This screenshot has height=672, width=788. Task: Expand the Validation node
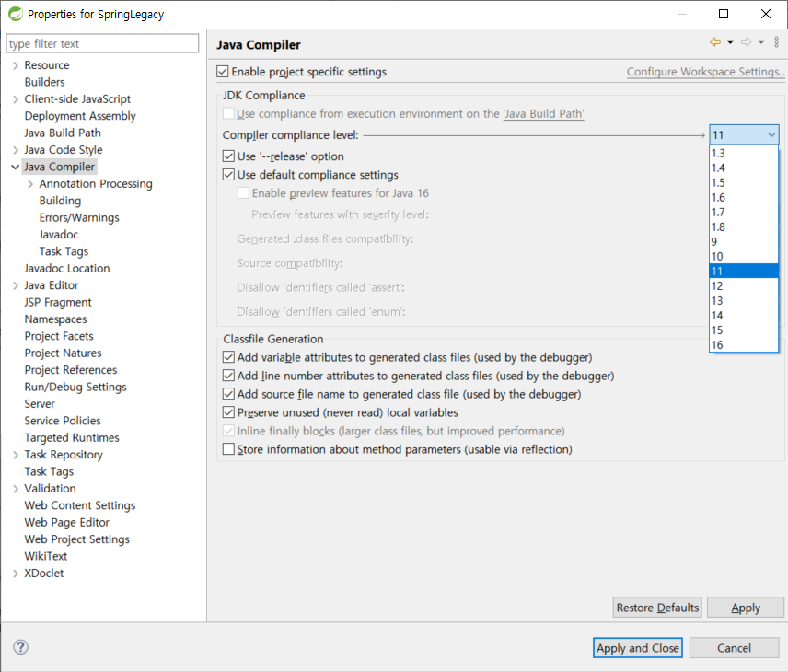pos(16,489)
